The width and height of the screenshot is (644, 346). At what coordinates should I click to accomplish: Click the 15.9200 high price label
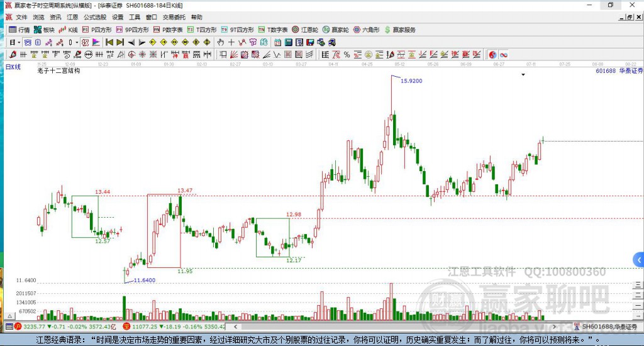click(x=411, y=81)
